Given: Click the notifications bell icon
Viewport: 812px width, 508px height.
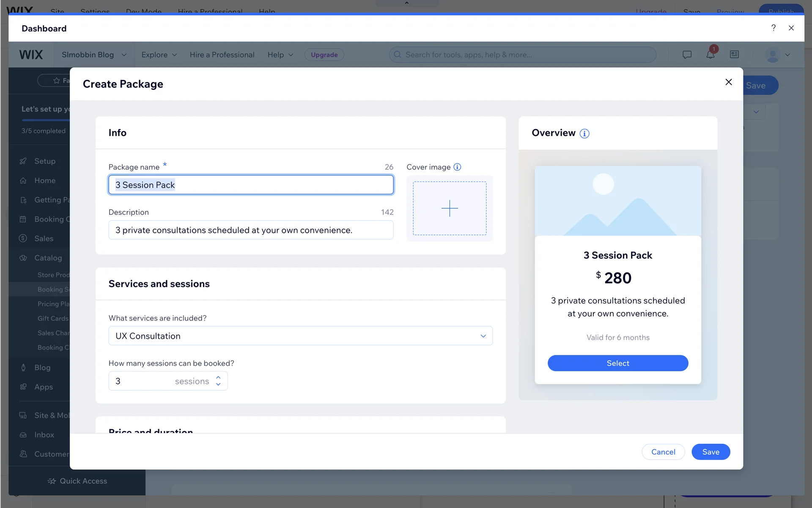Looking at the screenshot, I should coord(710,55).
